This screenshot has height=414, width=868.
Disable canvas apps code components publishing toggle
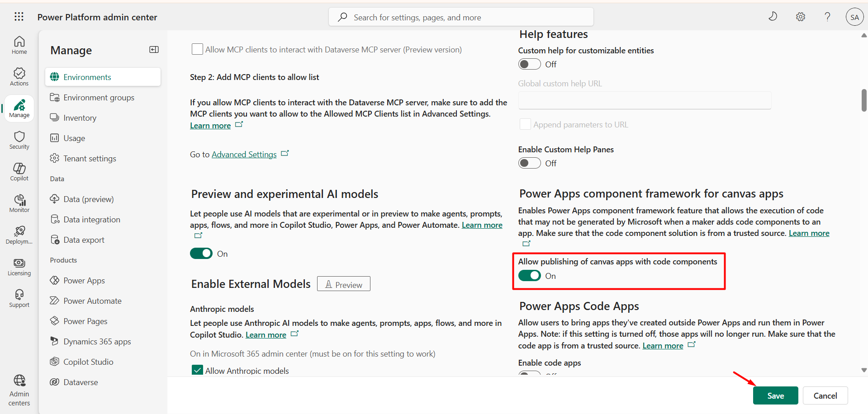coord(529,276)
